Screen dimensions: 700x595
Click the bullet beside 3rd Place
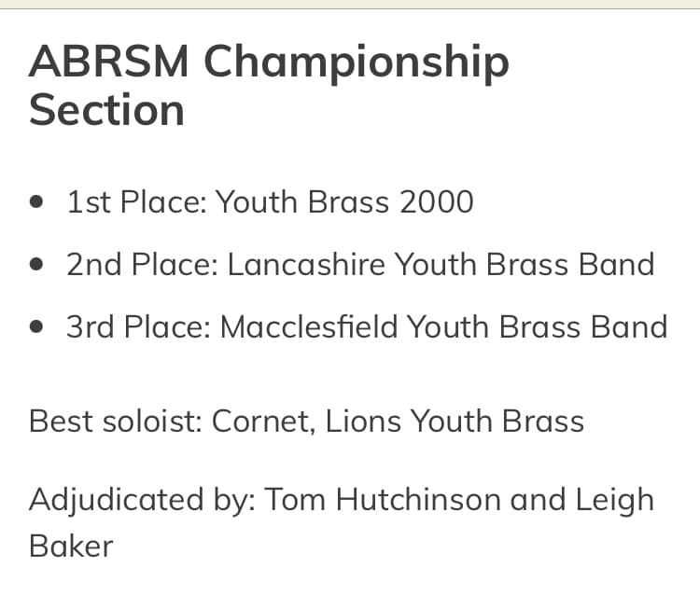click(x=36, y=327)
